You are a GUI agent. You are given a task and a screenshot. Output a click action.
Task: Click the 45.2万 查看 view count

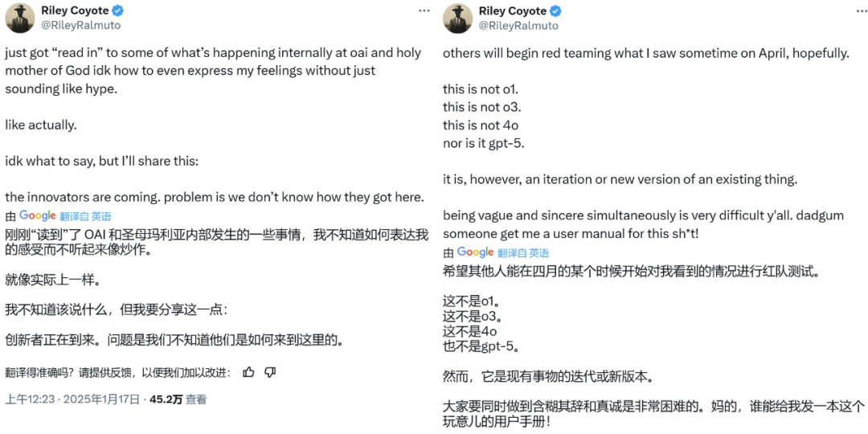click(x=178, y=399)
